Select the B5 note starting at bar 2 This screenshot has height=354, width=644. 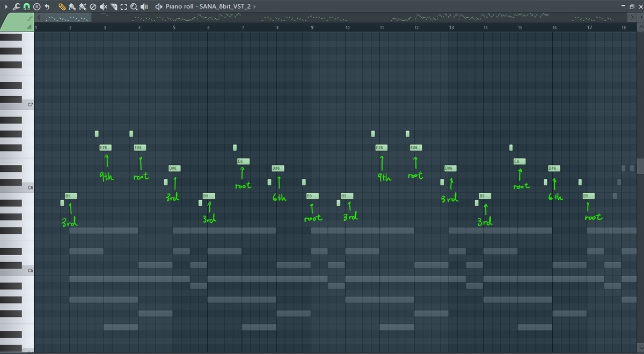[71, 196]
